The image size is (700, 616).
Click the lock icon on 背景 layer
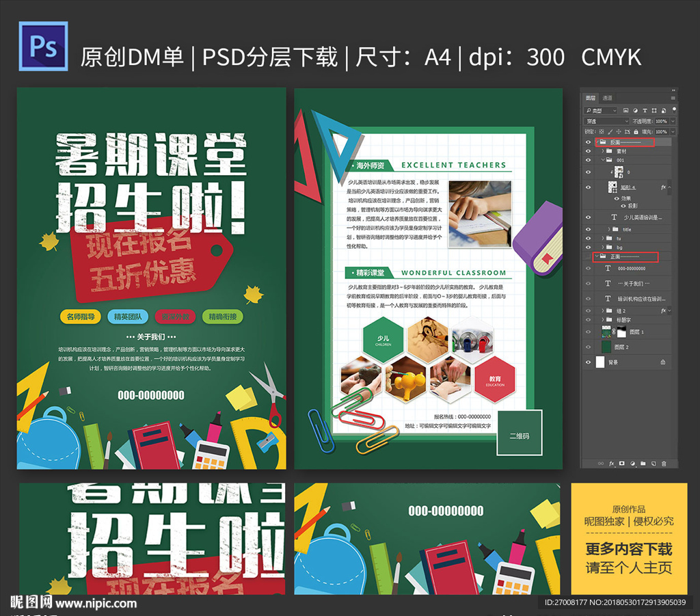(x=663, y=362)
